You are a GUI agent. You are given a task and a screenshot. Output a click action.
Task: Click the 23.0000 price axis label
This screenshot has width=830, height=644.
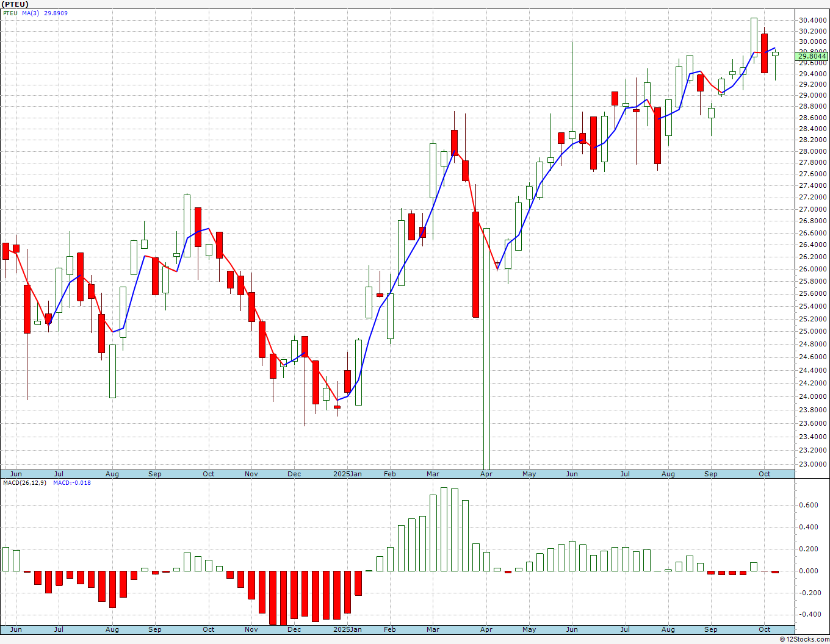[x=812, y=464]
